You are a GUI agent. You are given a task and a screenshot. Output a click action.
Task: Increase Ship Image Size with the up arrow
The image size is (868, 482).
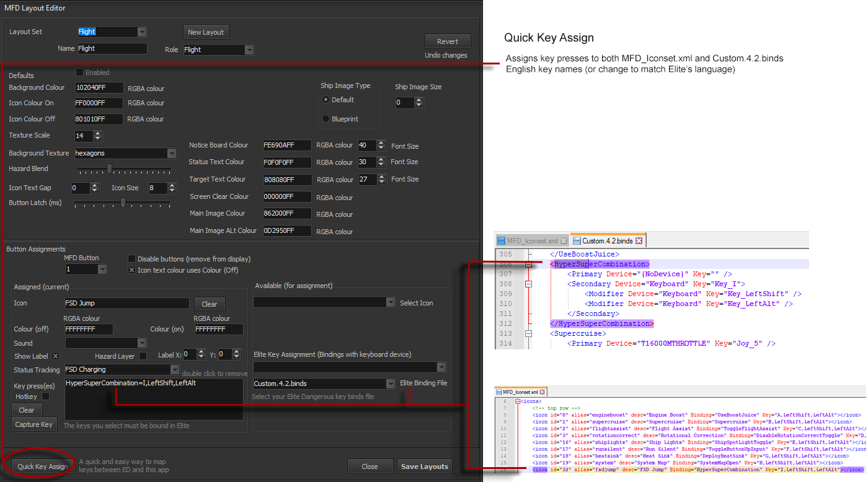pyautogui.click(x=419, y=100)
